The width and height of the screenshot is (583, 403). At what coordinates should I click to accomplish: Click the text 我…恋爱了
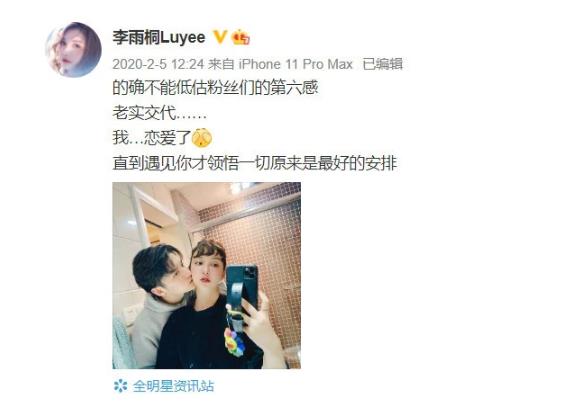[x=152, y=138]
